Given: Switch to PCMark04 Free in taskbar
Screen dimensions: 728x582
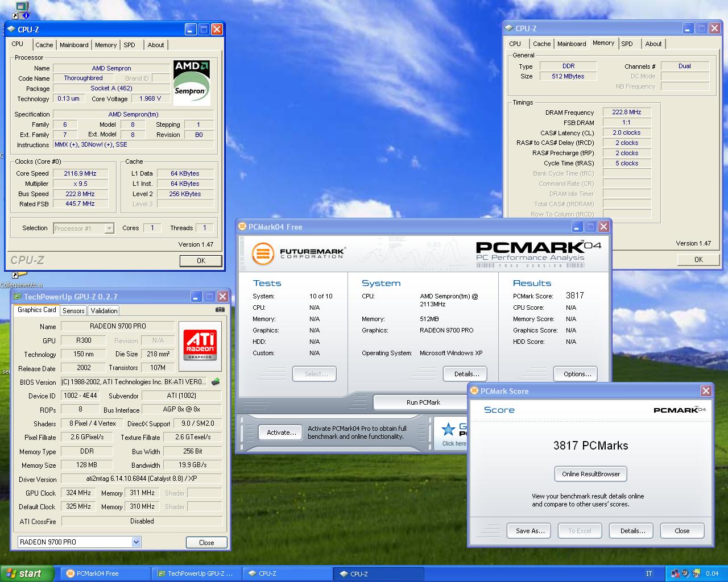Looking at the screenshot, I should coord(104,573).
